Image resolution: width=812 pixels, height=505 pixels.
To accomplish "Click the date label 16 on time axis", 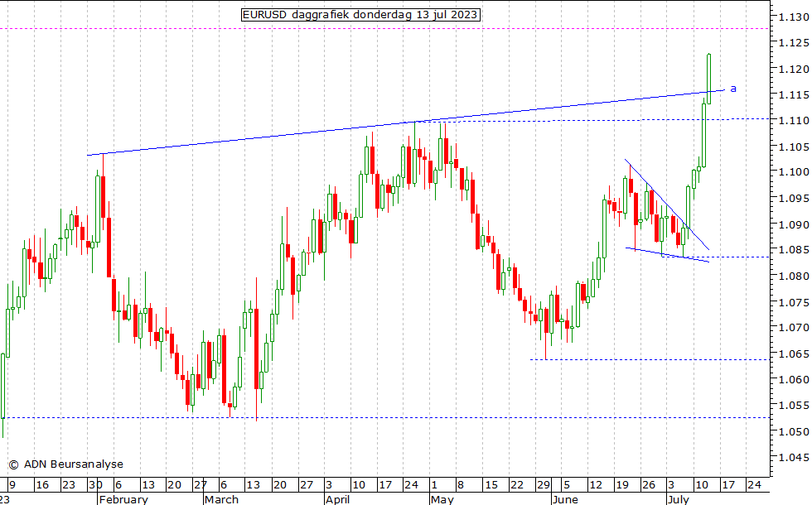I will (42, 485).
